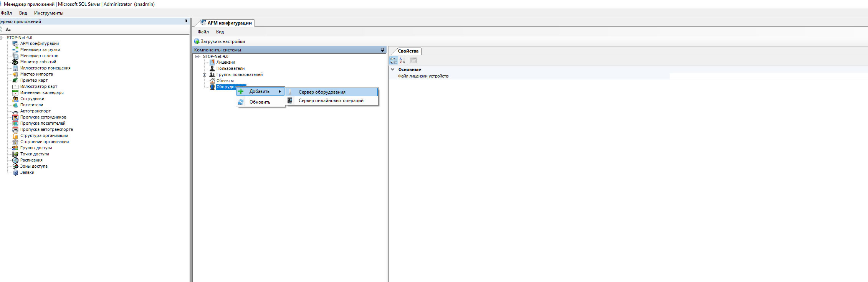Image resolution: width=868 pixels, height=282 pixels.
Task: Open the Инструменты menu
Action: [49, 13]
